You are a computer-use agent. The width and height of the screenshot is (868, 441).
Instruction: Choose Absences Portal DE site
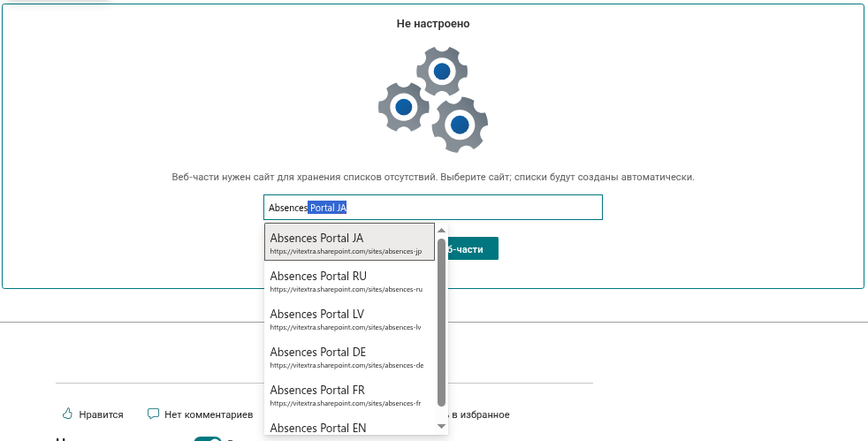coord(349,357)
